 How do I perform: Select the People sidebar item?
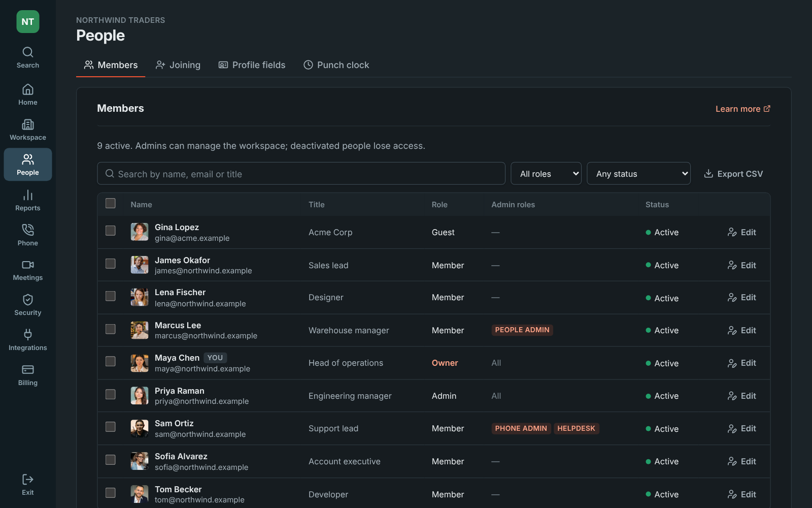point(28,165)
